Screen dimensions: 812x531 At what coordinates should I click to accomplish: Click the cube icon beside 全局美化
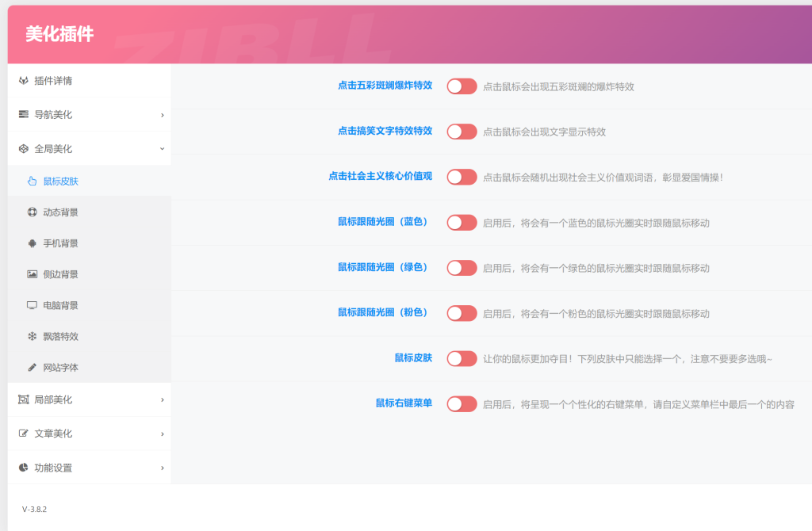(24, 149)
